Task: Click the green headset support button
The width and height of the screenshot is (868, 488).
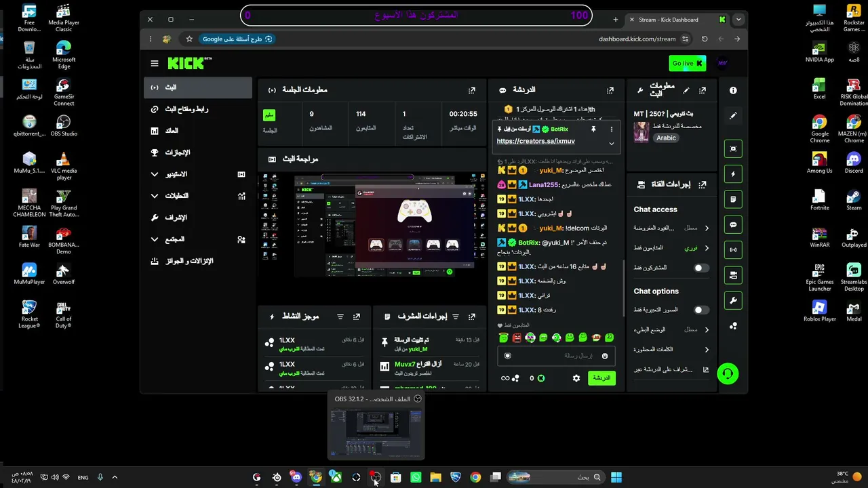Action: pyautogui.click(x=728, y=373)
